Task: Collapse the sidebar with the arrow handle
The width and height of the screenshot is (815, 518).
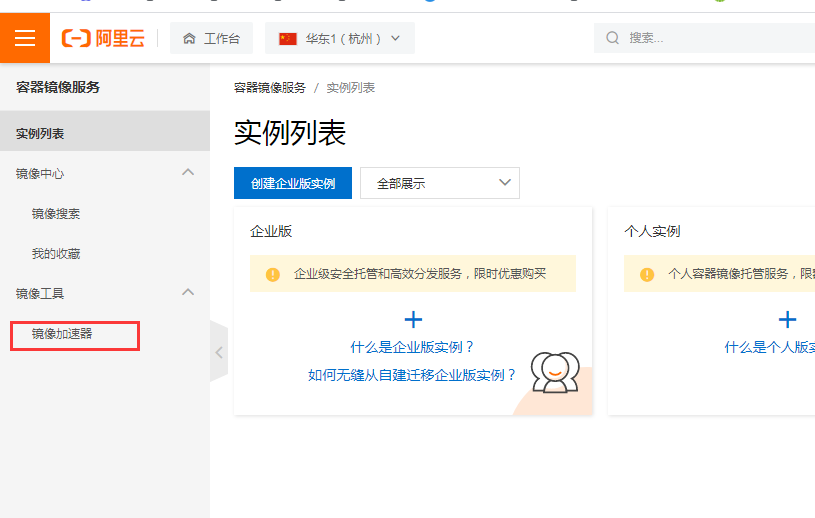Action: click(219, 352)
